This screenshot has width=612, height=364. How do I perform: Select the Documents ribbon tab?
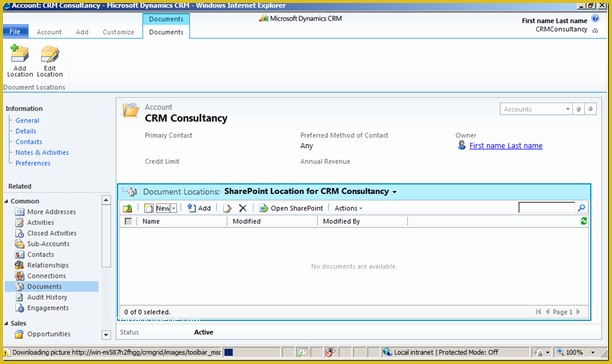coord(166,32)
